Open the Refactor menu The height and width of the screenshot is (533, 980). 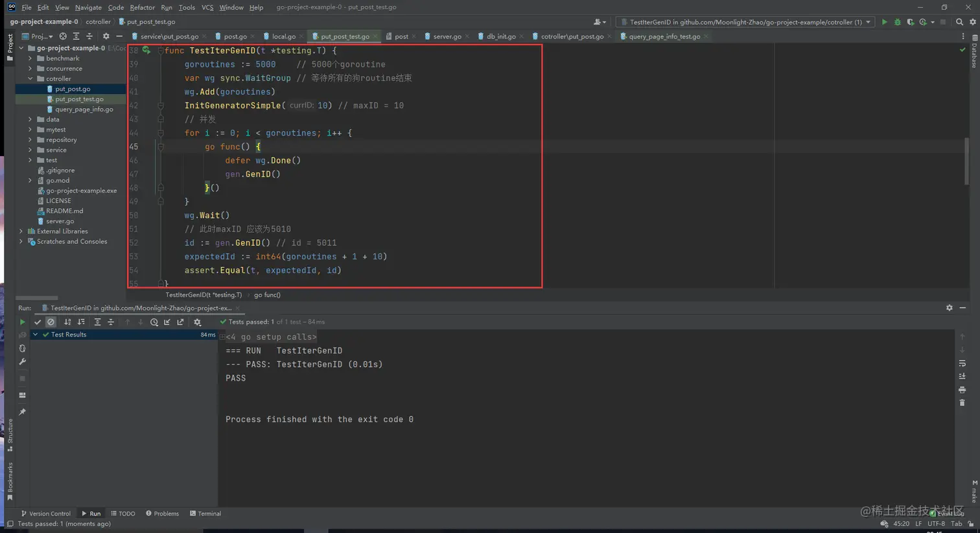142,7
